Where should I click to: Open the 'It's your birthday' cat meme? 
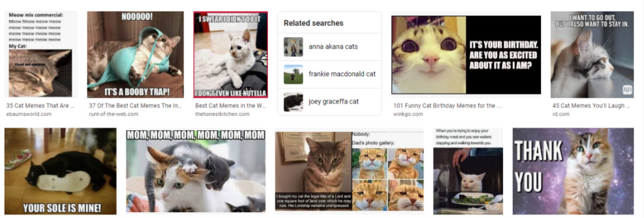coord(466,55)
